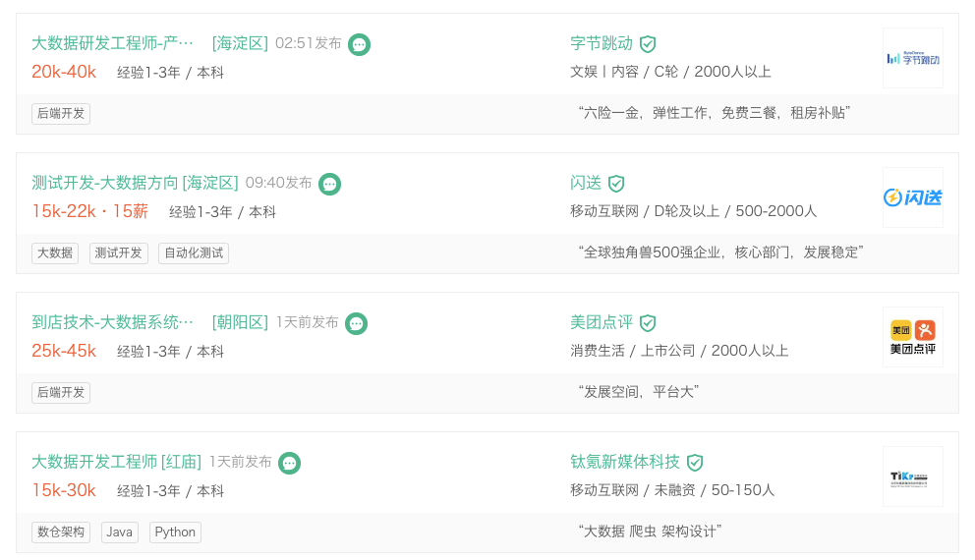Click the TiKr company logo thumbnail
This screenshot has height=560, width=975.
[912, 476]
